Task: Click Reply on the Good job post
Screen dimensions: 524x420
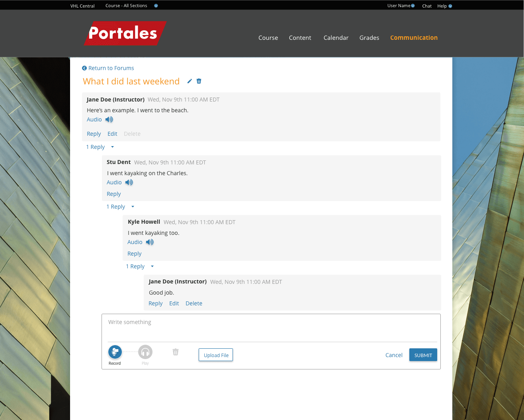Action: [x=156, y=303]
